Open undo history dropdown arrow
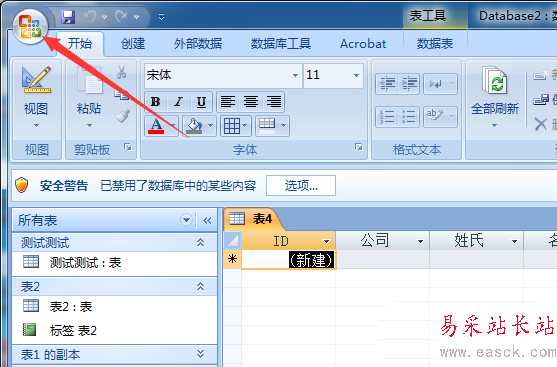This screenshot has height=367, width=557. point(104,17)
